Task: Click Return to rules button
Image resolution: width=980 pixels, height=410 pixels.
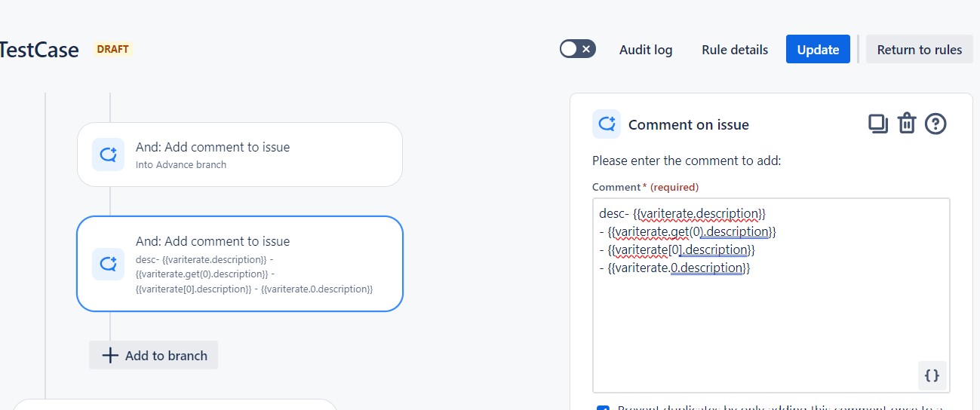Action: (x=919, y=50)
